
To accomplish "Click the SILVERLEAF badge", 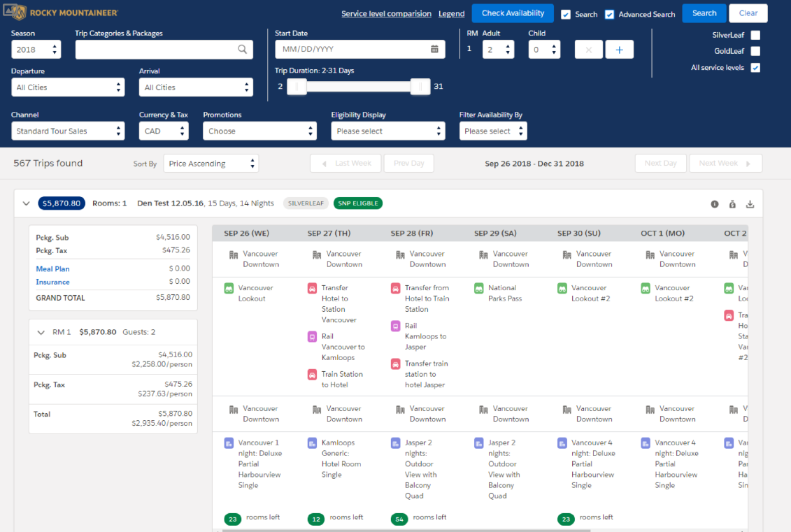I will (x=306, y=203).
